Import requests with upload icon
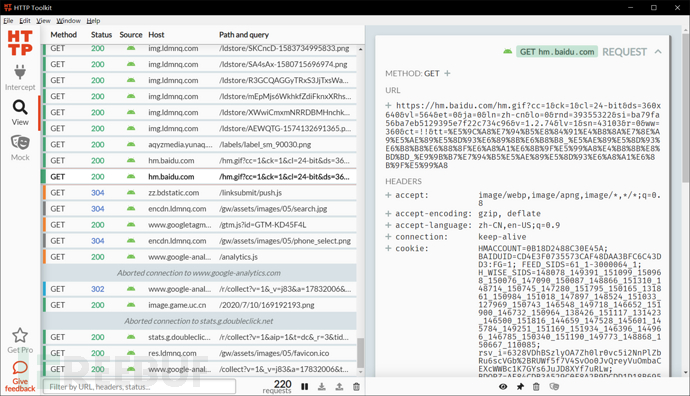 [x=339, y=387]
